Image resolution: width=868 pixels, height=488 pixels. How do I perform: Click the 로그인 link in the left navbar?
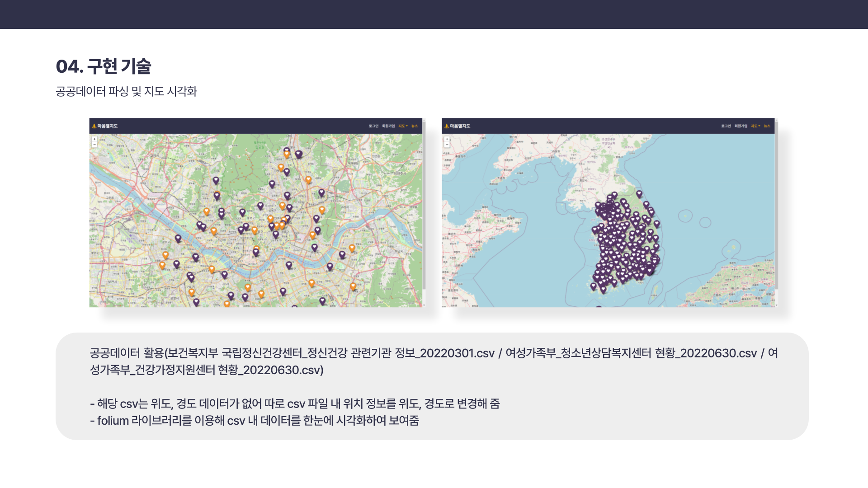tap(374, 126)
